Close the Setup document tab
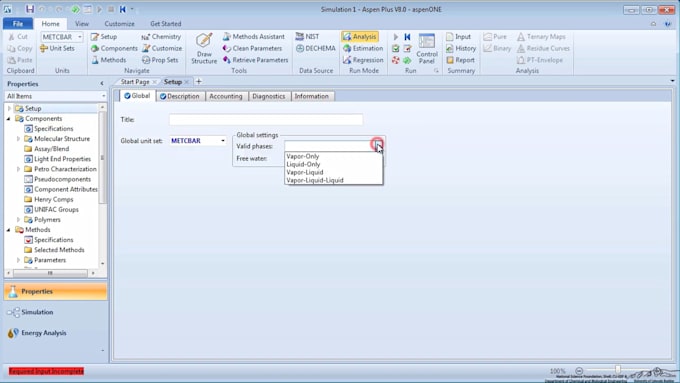 click(187, 82)
